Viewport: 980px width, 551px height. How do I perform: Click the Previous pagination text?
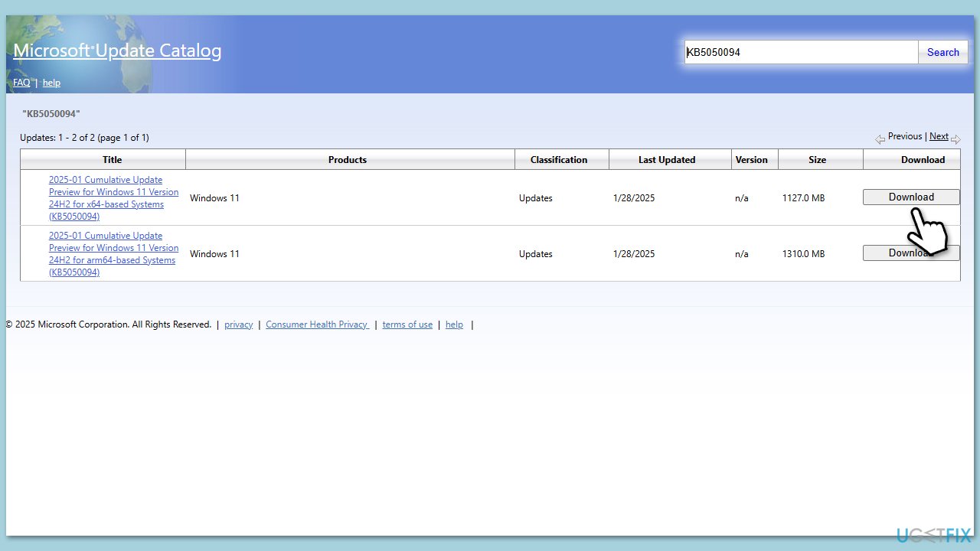pyautogui.click(x=905, y=136)
